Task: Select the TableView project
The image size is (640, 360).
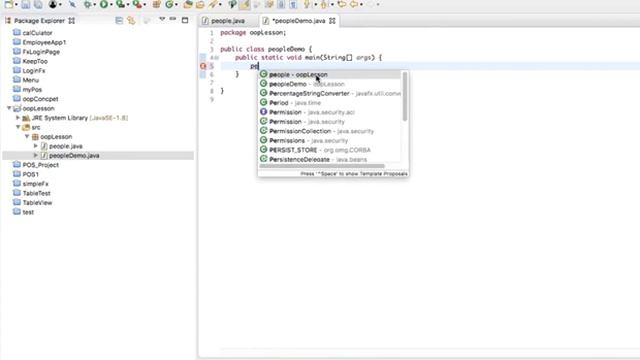Action: pyautogui.click(x=32, y=202)
